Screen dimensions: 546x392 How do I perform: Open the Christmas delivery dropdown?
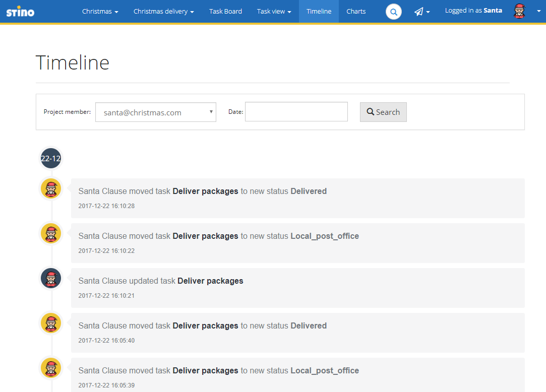[164, 12]
